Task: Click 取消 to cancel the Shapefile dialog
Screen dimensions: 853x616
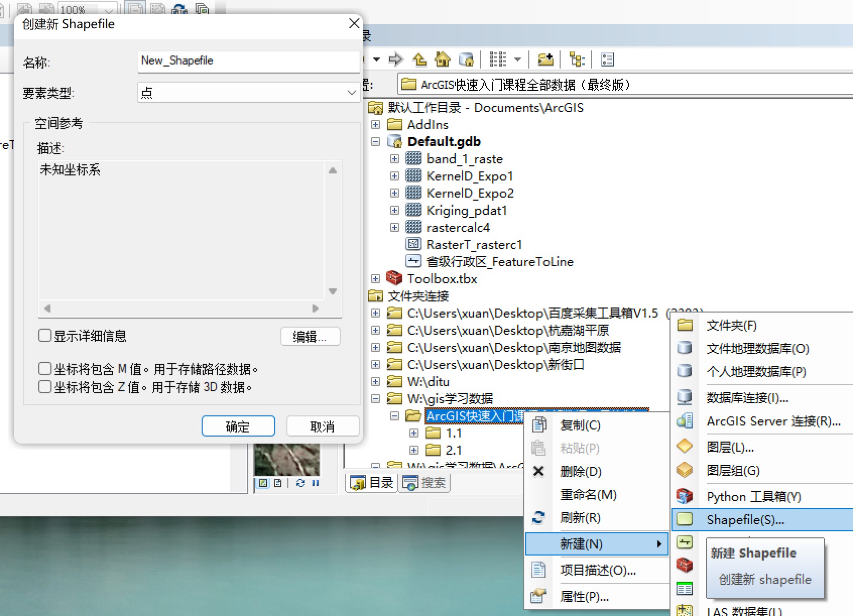Action: pos(323,426)
